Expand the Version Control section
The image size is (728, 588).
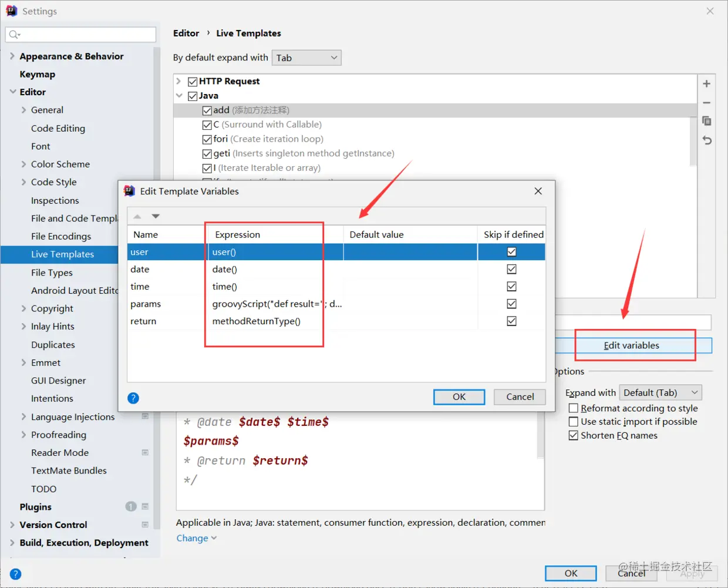(12, 525)
